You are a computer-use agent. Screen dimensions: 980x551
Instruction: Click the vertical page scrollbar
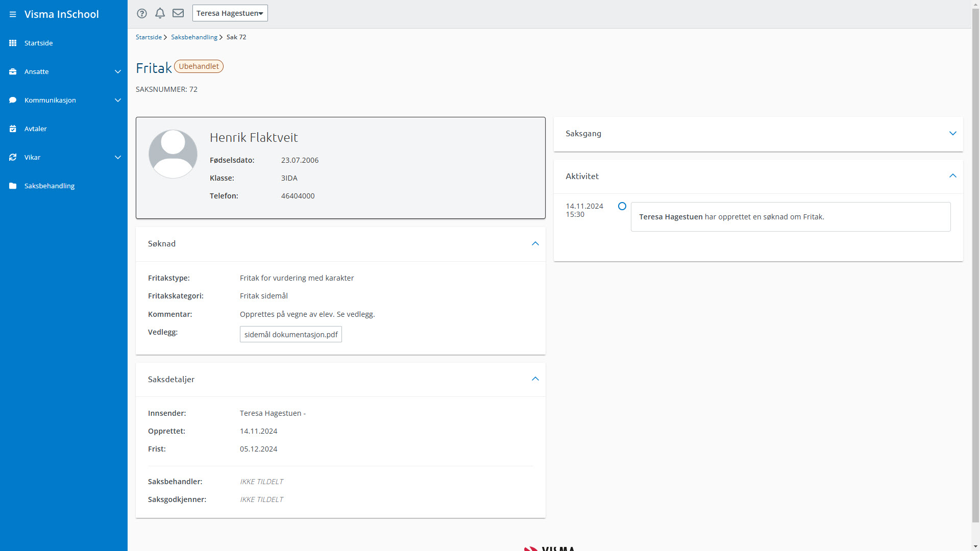(x=975, y=265)
